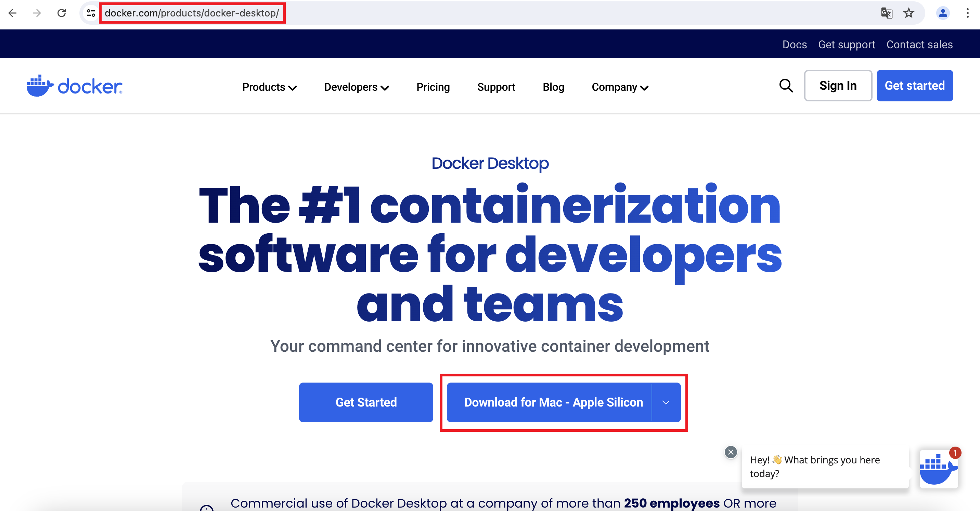The height and width of the screenshot is (511, 980).
Task: Open Chrome three-dot menu
Action: pyautogui.click(x=967, y=13)
